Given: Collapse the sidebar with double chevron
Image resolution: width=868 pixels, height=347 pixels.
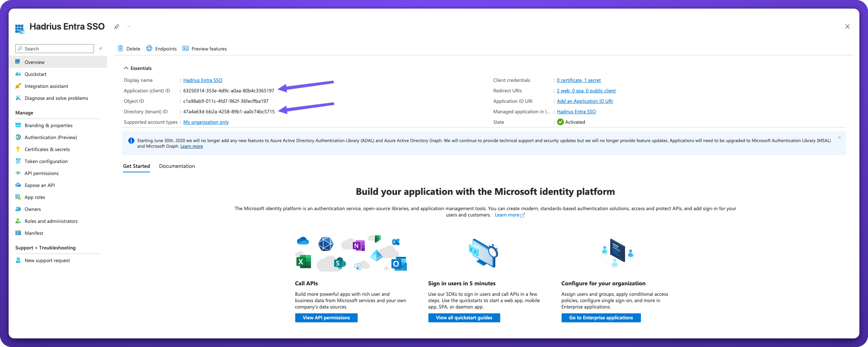Looking at the screenshot, I should (101, 49).
